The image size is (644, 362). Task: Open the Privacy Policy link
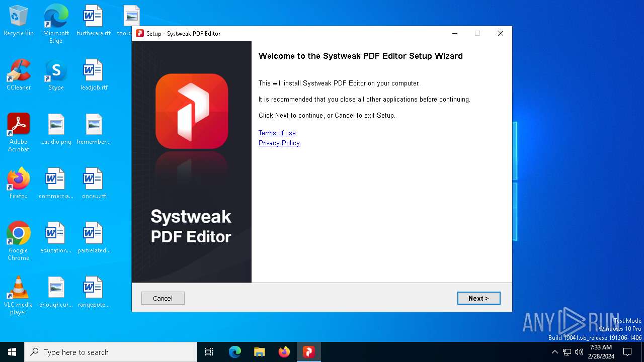[279, 143]
